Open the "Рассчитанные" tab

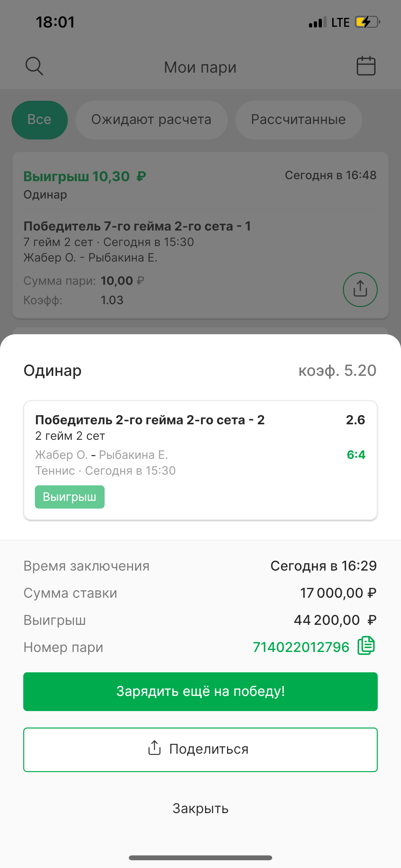coord(298,120)
